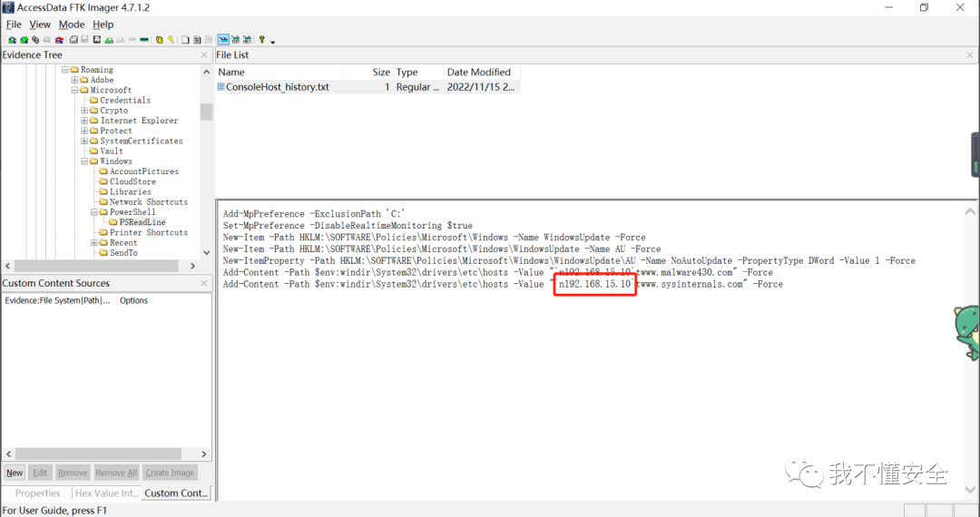
Task: Collapse the PowerShell folder node
Action: 94,212
